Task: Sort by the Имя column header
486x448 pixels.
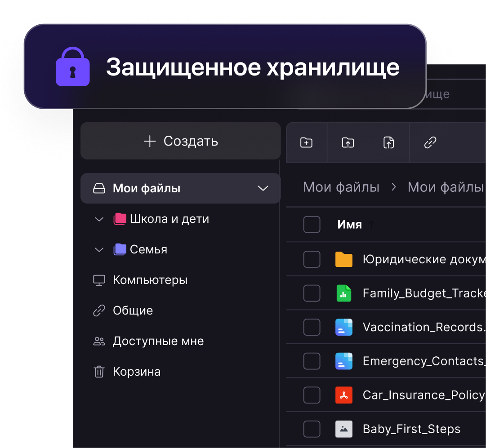Action: pos(349,224)
